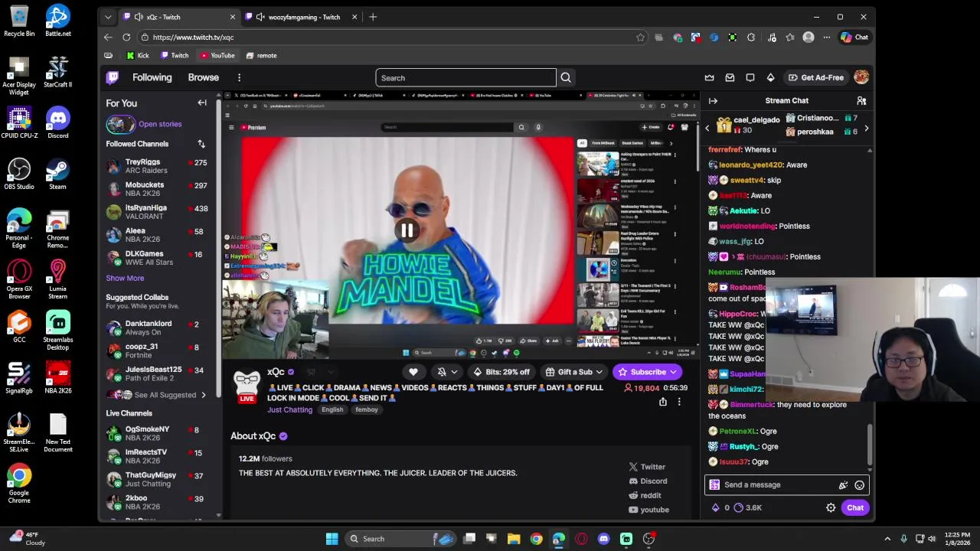Click the femboy tag
The height and width of the screenshot is (551, 980).
(367, 410)
